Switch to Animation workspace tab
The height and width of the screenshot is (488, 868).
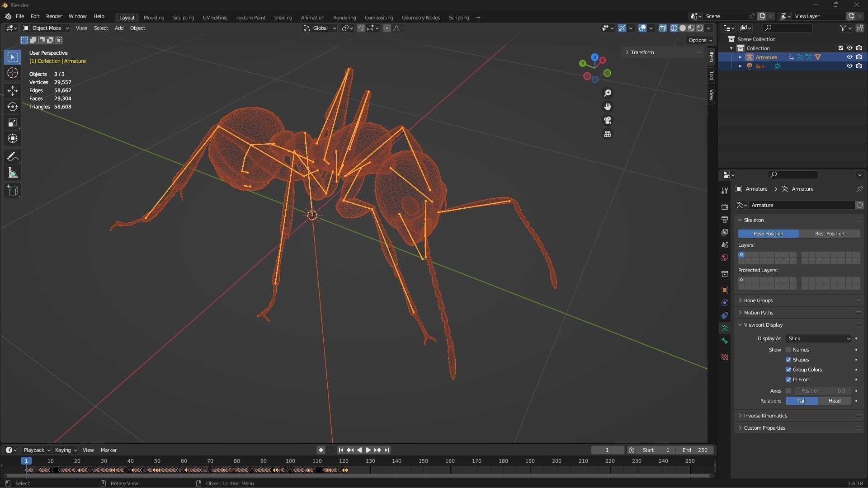pos(312,18)
